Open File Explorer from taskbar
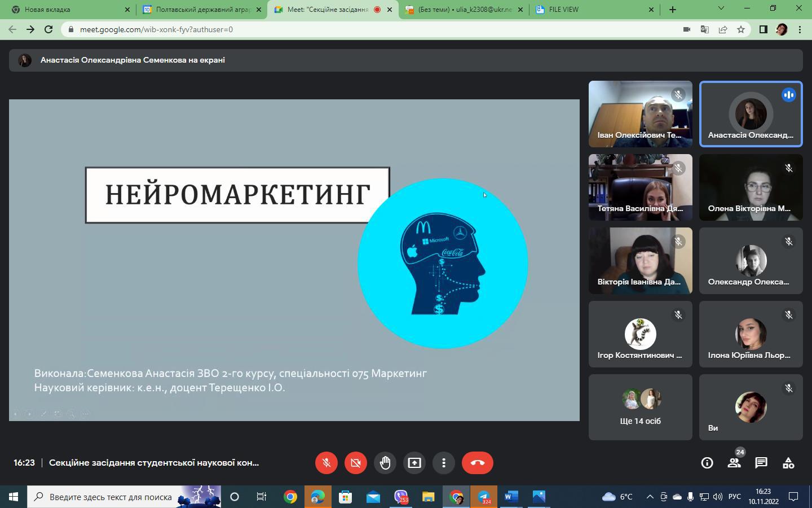812x508 pixels. 428,497
